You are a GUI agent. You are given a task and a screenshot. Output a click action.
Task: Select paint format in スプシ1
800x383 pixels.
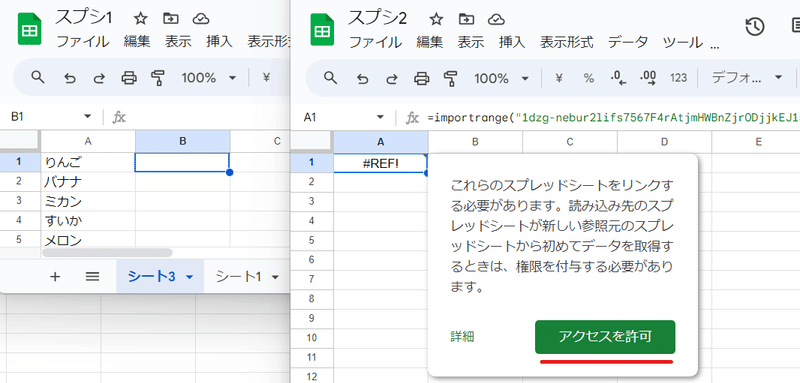[x=158, y=78]
